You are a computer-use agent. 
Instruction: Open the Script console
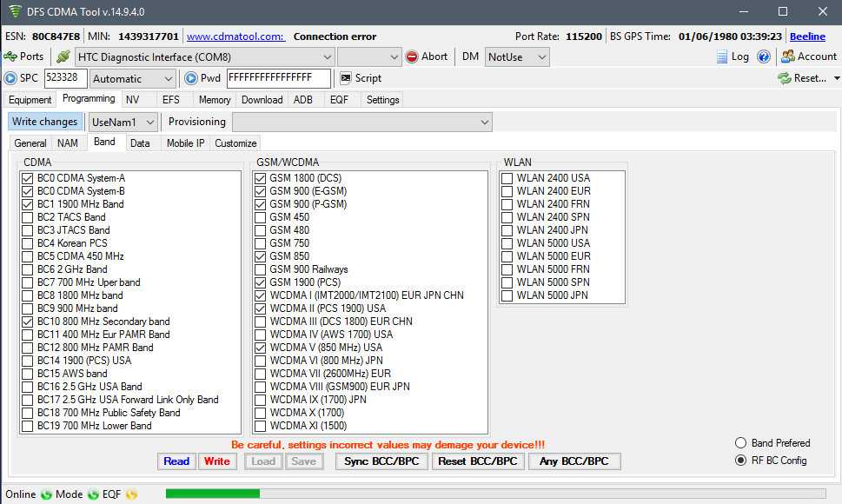361,78
